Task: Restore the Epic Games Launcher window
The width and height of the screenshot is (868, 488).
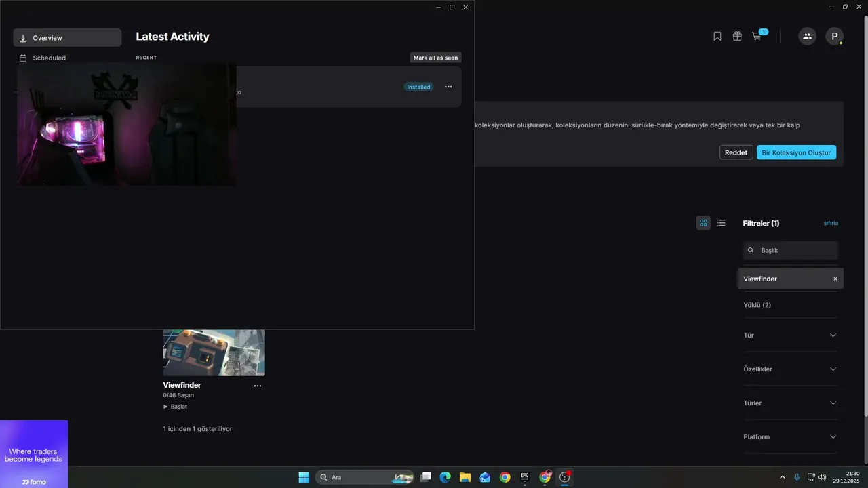Action: (x=845, y=7)
